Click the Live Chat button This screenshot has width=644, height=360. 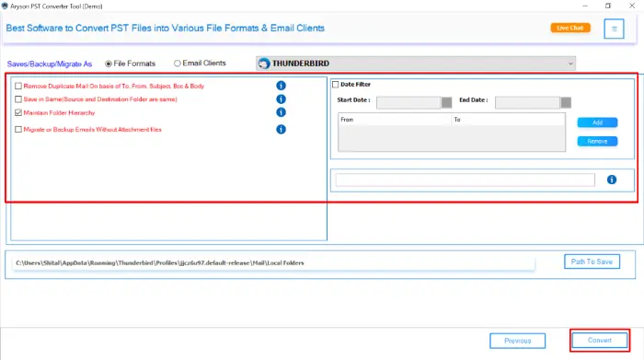click(570, 28)
